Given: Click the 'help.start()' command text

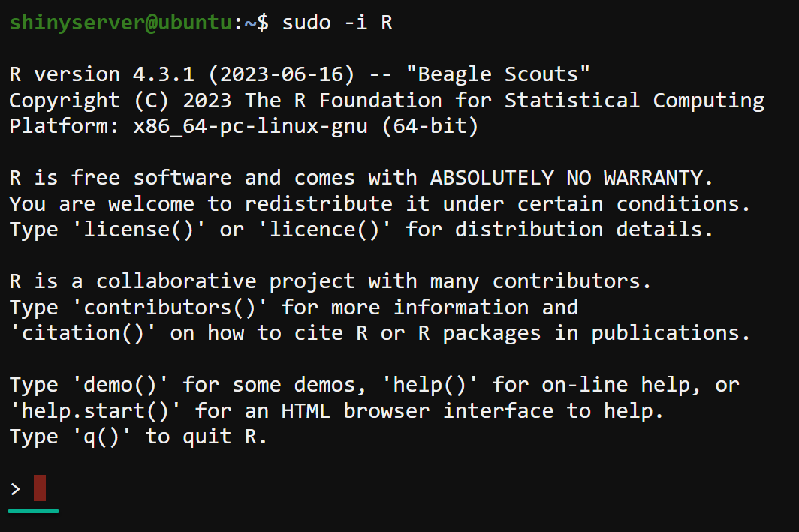Looking at the screenshot, I should [x=95, y=410].
